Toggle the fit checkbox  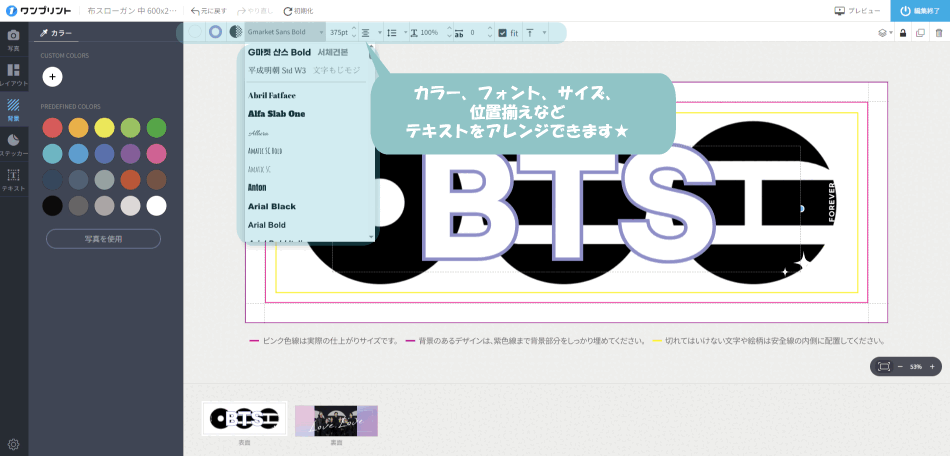click(503, 33)
